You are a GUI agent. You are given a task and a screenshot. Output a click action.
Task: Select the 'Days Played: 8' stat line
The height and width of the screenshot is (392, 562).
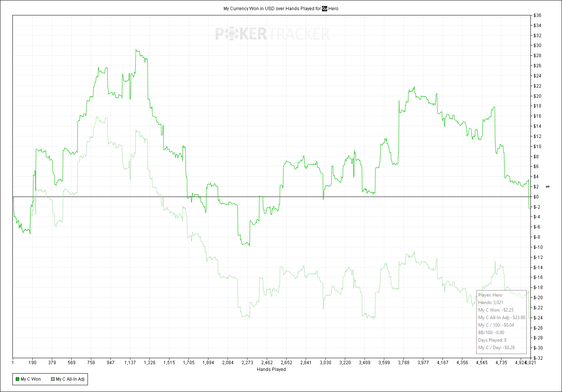492,340
